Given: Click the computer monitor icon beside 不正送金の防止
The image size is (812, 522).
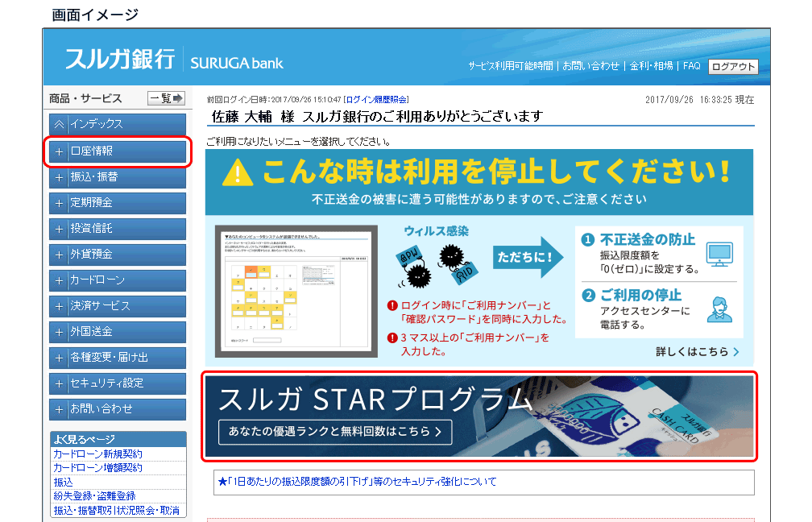Looking at the screenshot, I should [720, 255].
